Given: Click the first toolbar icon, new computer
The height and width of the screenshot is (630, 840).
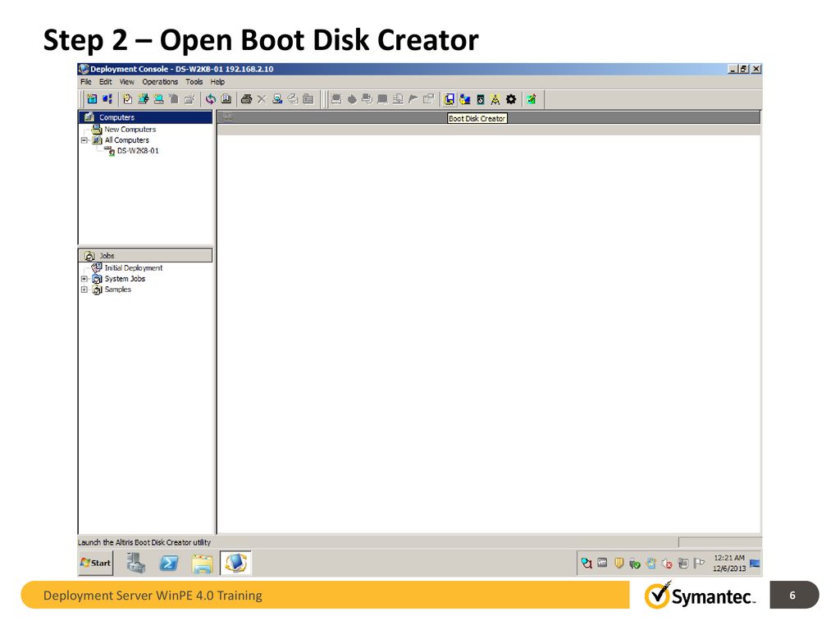Looking at the screenshot, I should (92, 99).
